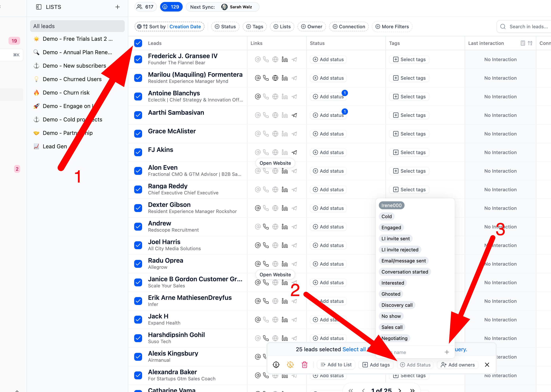This screenshot has height=392, width=551.
Task: Uncheck Grace McAlister row
Action: click(138, 134)
